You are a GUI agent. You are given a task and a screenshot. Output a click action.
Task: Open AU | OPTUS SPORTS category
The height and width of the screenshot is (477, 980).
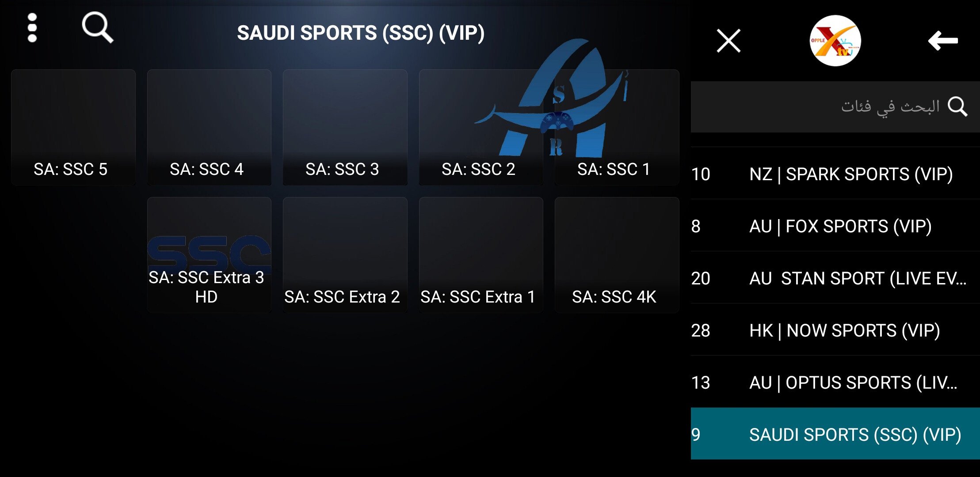[835, 382]
